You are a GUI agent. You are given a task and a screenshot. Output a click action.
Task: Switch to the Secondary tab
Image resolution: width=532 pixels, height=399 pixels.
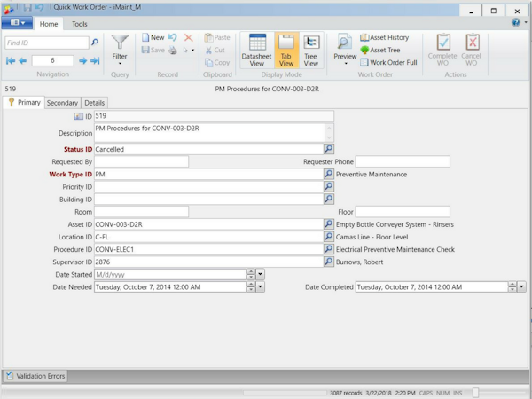click(x=62, y=103)
